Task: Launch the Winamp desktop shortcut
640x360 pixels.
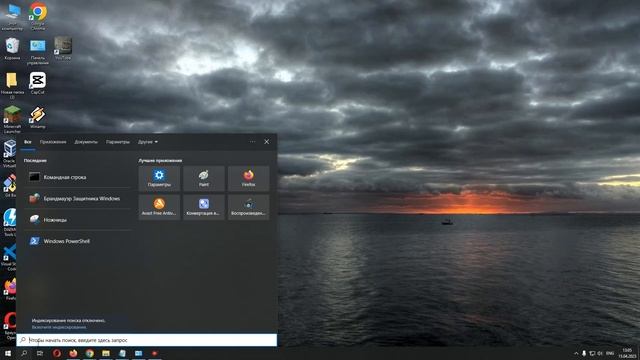Action: (38, 117)
